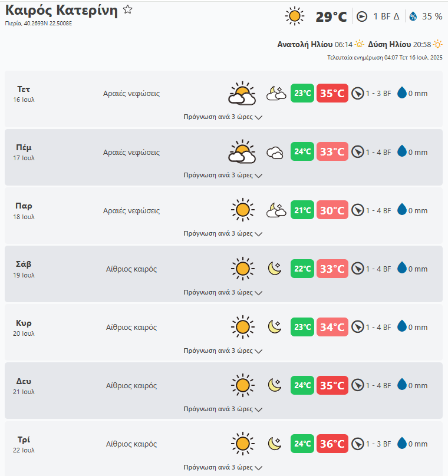Click the Καιρός Κατερίνη page heading
Image resolution: width=448 pixels, height=476 pixels.
point(61,11)
